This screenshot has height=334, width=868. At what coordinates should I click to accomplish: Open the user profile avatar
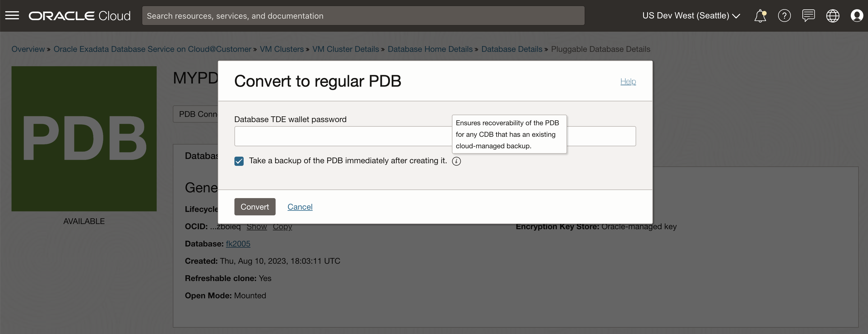click(x=856, y=16)
